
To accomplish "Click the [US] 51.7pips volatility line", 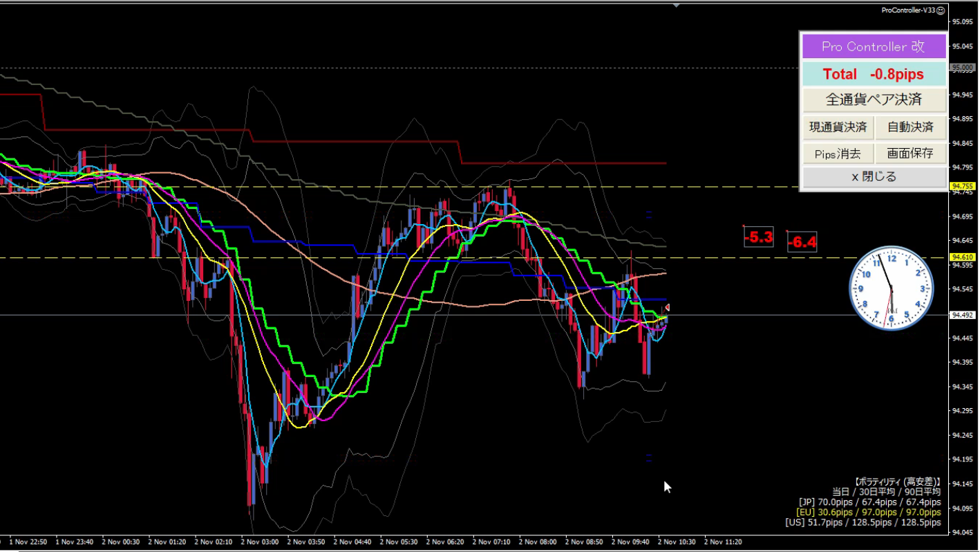I will 863,523.
